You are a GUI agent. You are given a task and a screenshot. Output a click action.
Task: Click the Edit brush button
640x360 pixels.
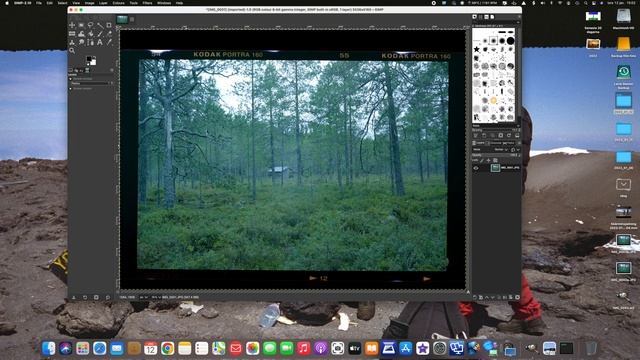coord(476,135)
